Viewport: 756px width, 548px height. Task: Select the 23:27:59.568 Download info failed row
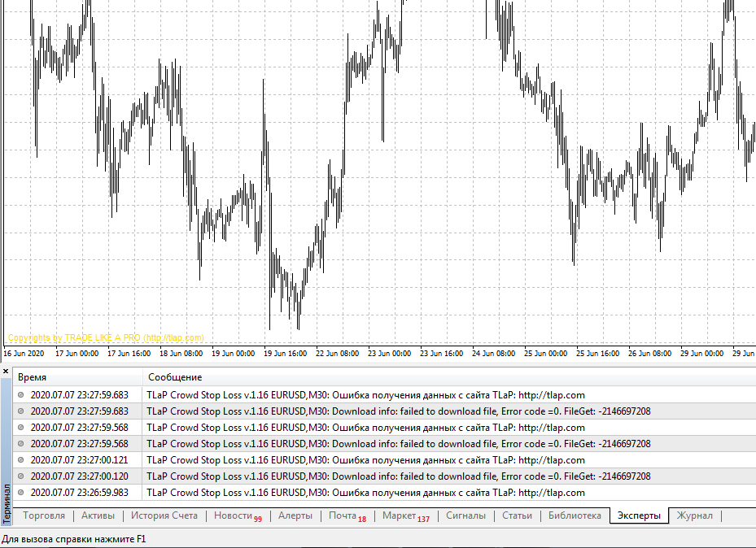(x=384, y=443)
